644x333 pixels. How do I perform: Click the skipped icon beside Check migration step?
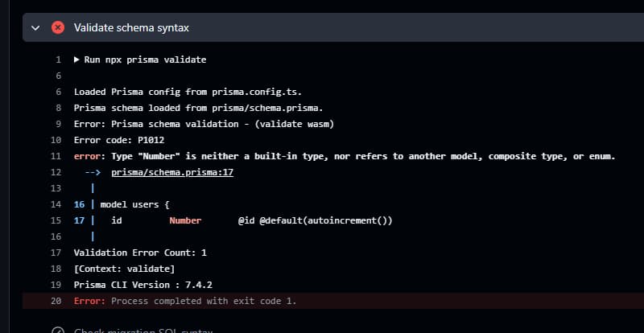57,330
